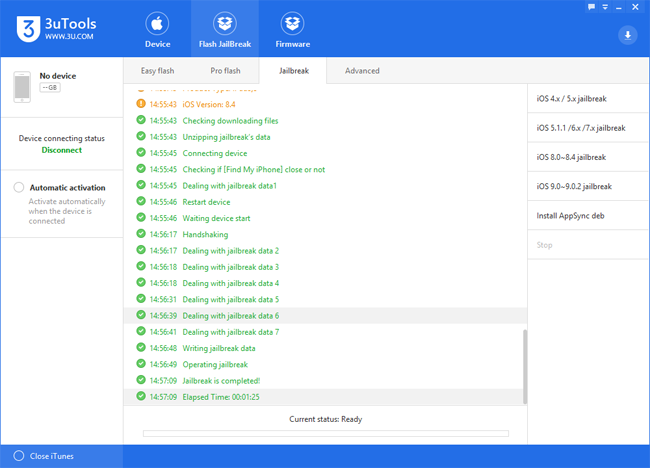Click green check icon beside Handshaking
650x468 pixels.
click(x=141, y=233)
